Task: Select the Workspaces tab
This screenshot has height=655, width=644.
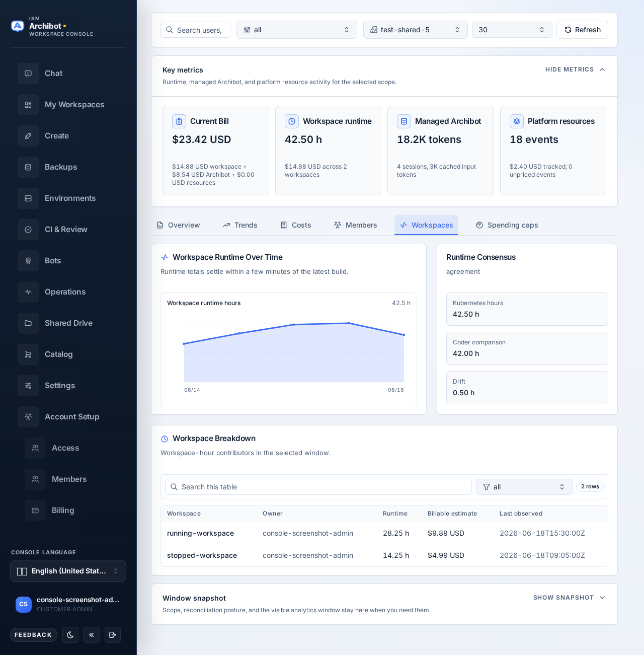Action: pos(426,225)
